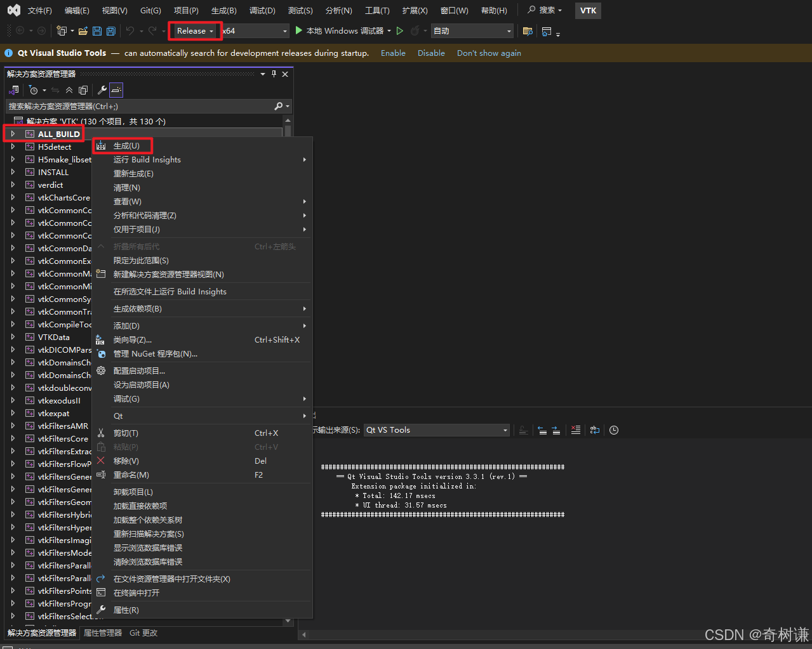Click the new project toolbar icon

62,30
